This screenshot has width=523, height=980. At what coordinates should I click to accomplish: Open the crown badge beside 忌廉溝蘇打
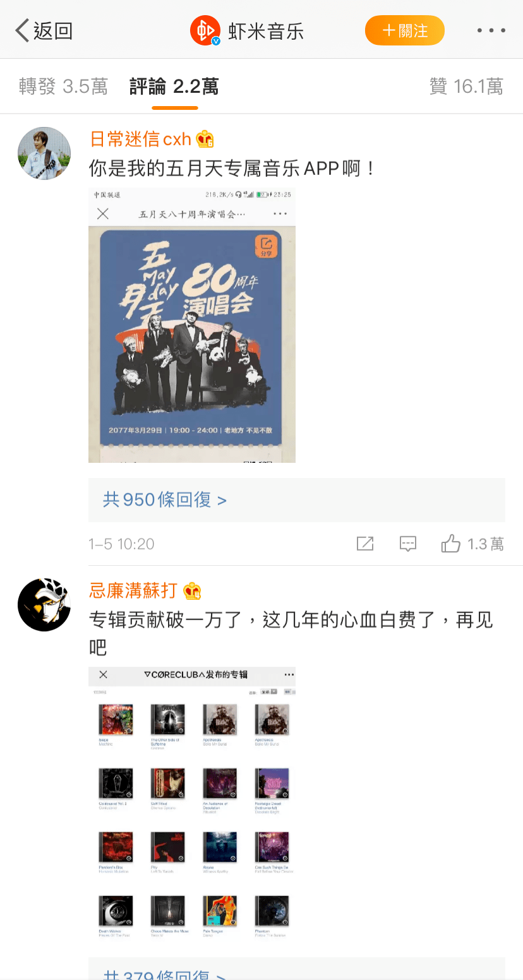[192, 591]
